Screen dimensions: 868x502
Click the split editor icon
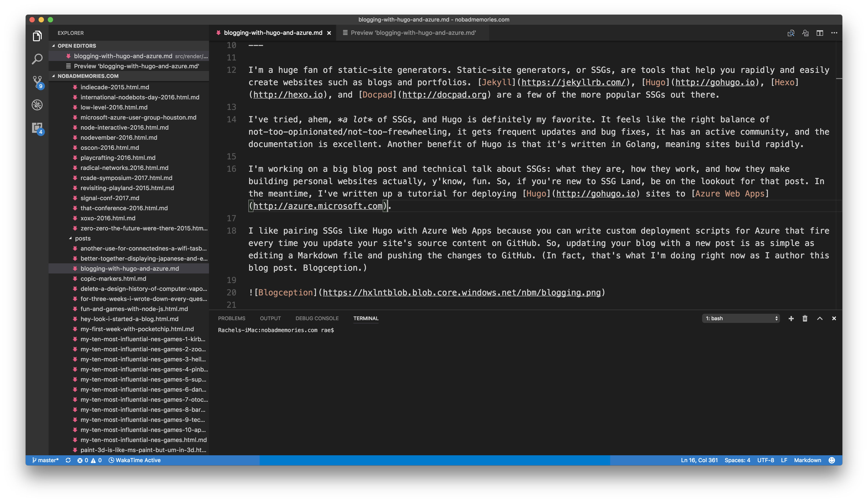819,33
